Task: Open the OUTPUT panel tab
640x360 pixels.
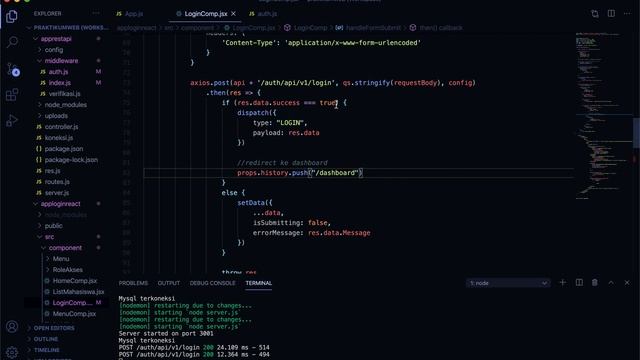Action: [169, 283]
